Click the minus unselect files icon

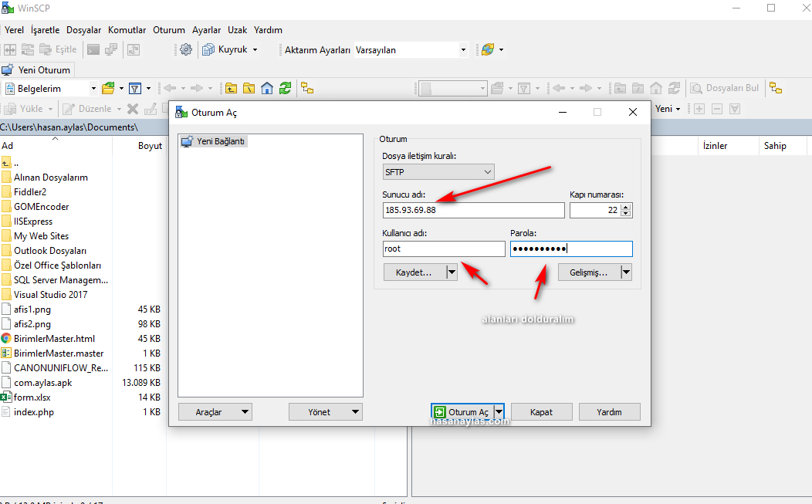(x=717, y=109)
